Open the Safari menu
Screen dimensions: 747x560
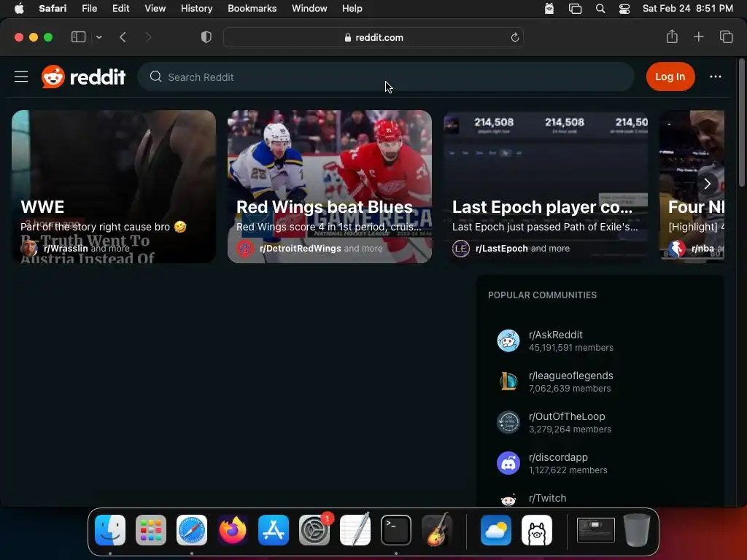(x=53, y=8)
